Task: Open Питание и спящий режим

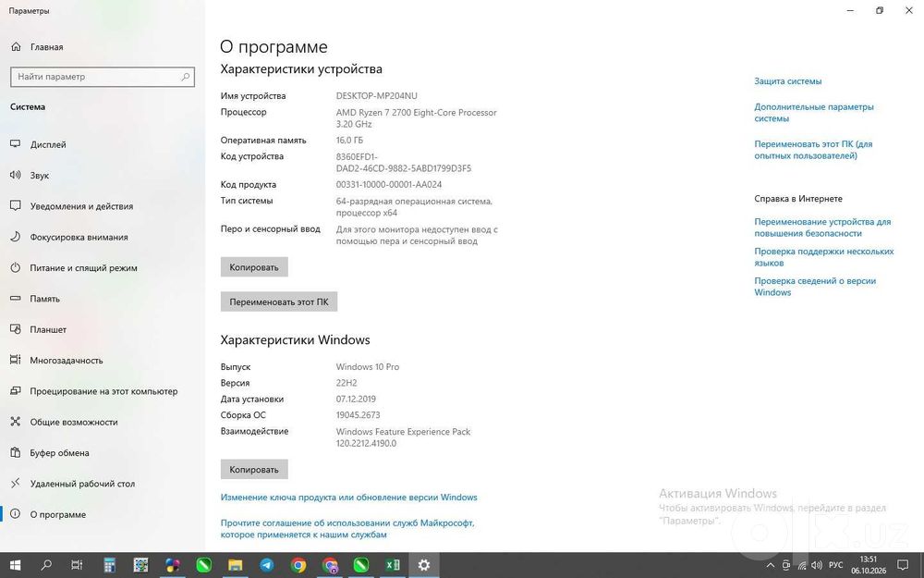Action: (x=83, y=268)
